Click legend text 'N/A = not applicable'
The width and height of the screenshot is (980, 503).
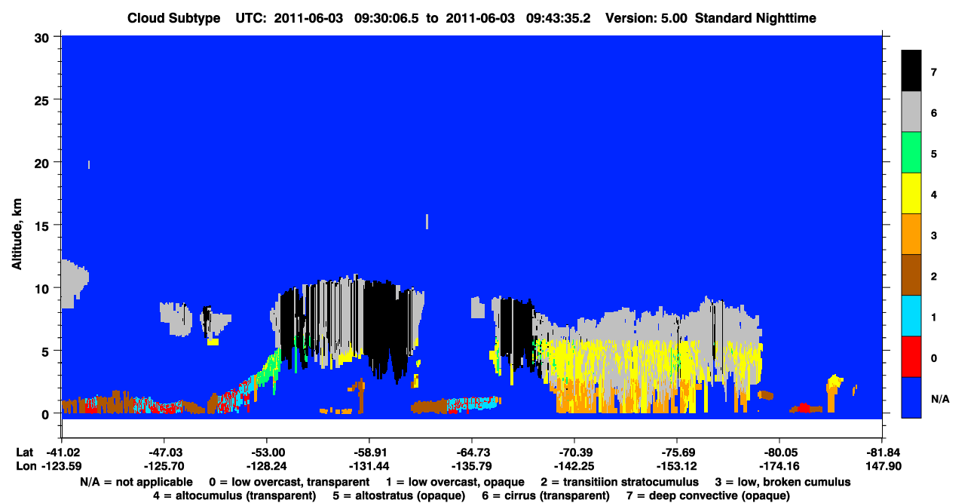(136, 481)
